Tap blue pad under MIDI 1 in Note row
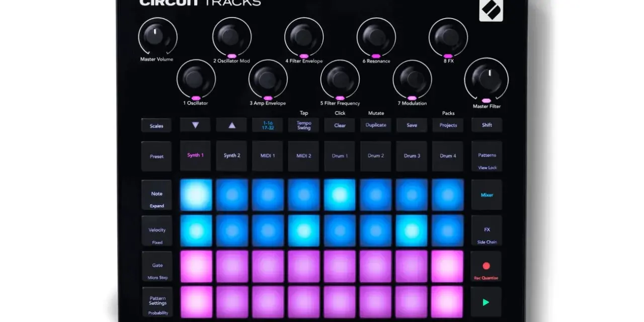This screenshot has height=322, width=644. coord(268,195)
